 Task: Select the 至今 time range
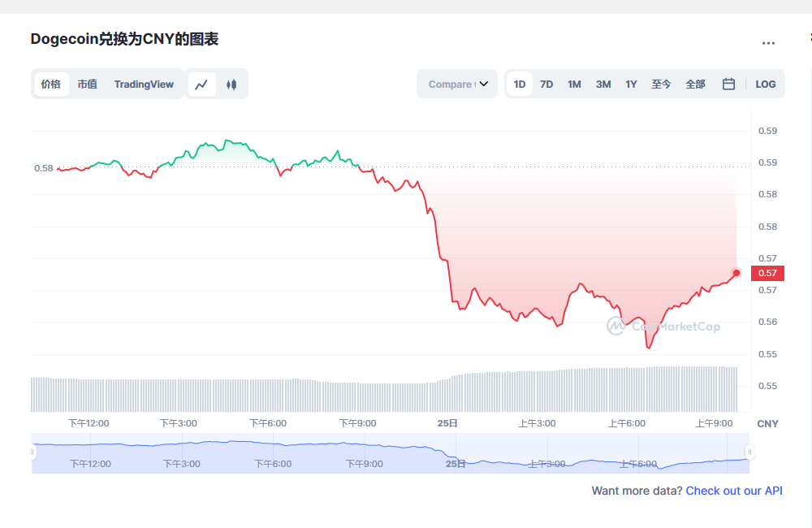pos(661,84)
